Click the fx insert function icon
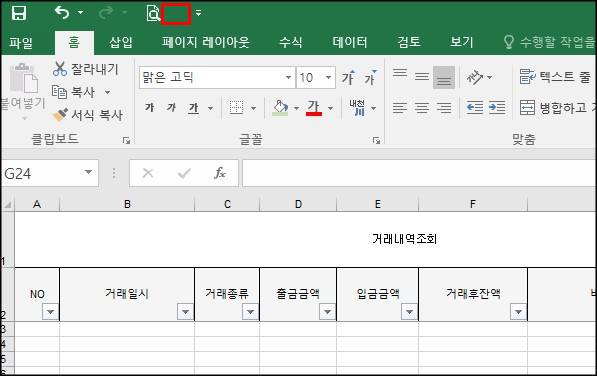This screenshot has width=597, height=376. [x=220, y=173]
